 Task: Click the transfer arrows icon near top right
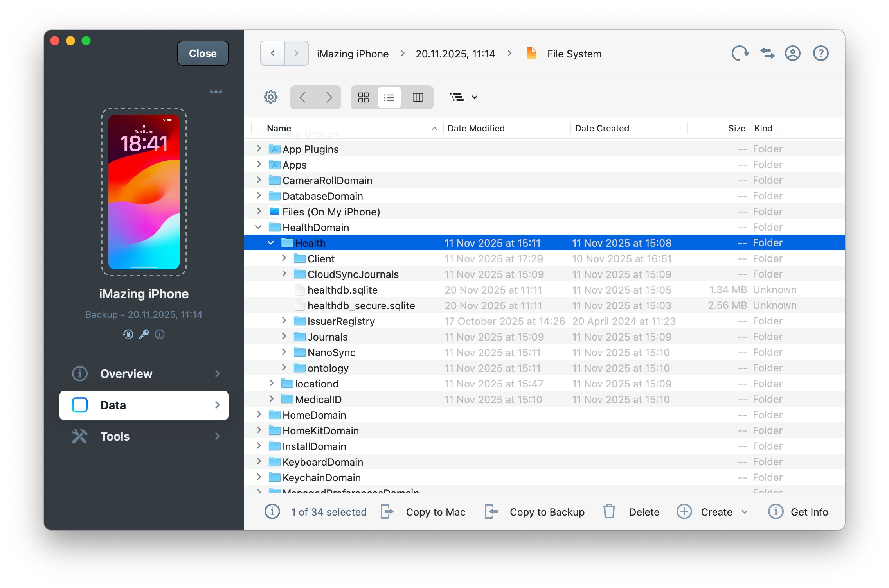tap(767, 53)
